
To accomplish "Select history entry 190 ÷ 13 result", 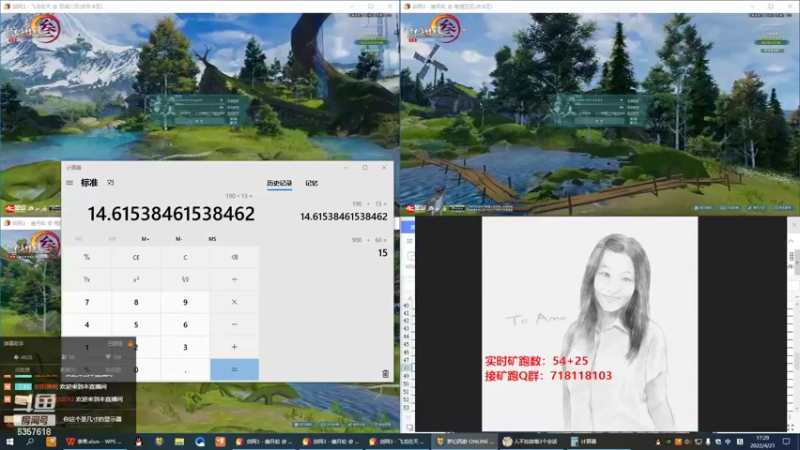I will 343,211.
